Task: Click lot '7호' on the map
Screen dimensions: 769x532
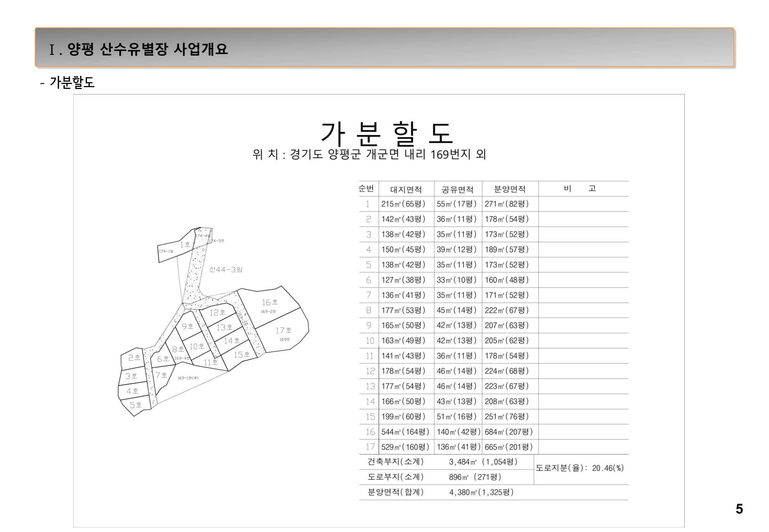Action: point(161,375)
